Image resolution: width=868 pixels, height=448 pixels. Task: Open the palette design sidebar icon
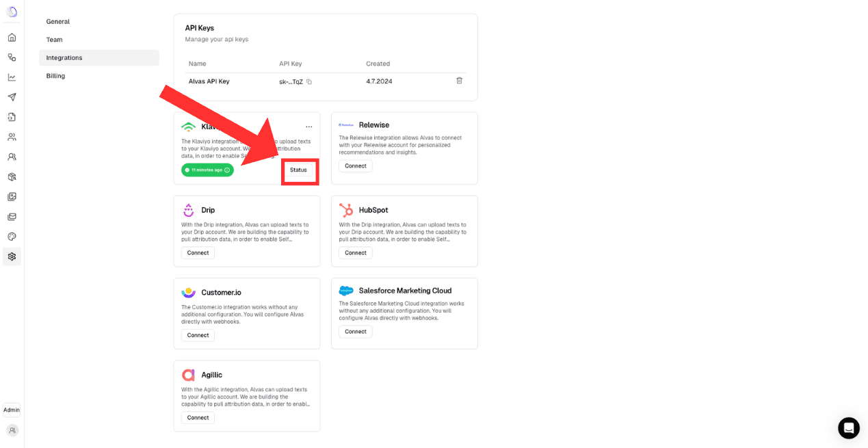(x=12, y=237)
